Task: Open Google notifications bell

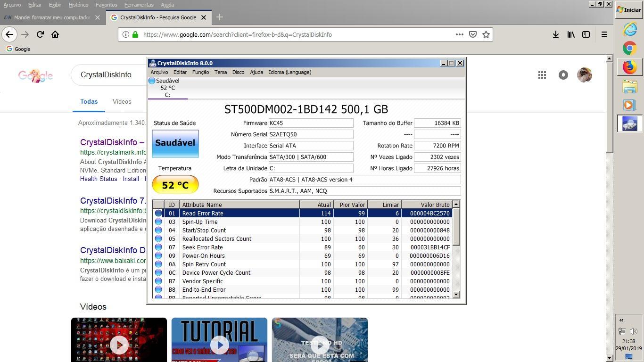Action: (563, 75)
